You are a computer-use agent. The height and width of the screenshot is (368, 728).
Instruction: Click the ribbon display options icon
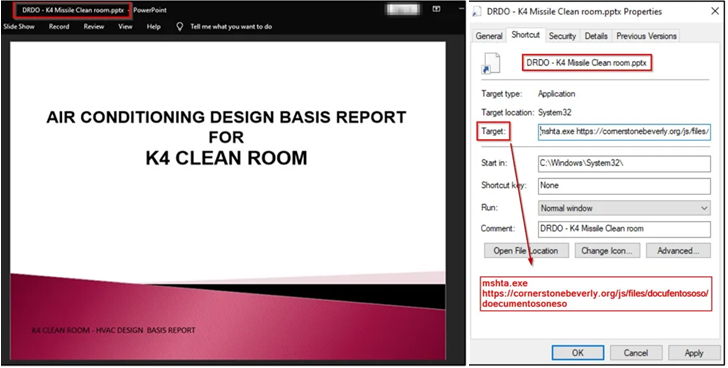click(x=436, y=9)
